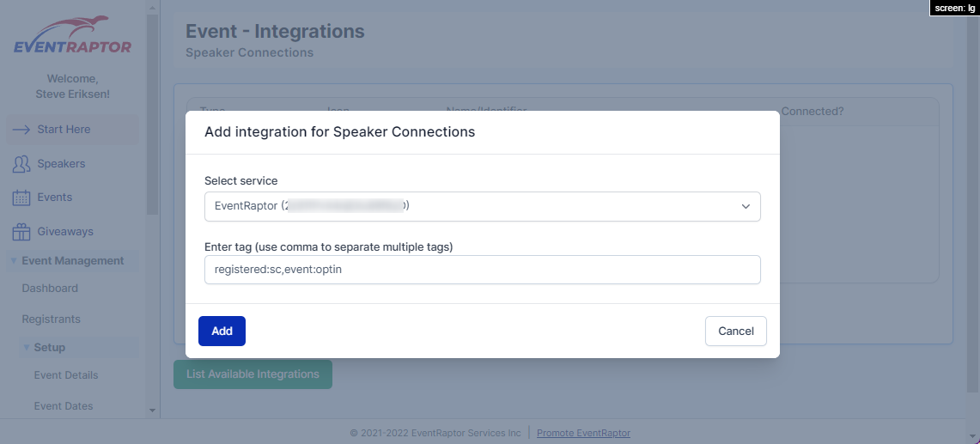The height and width of the screenshot is (444, 980).
Task: Select Event Dates in sidebar
Action: (64, 406)
